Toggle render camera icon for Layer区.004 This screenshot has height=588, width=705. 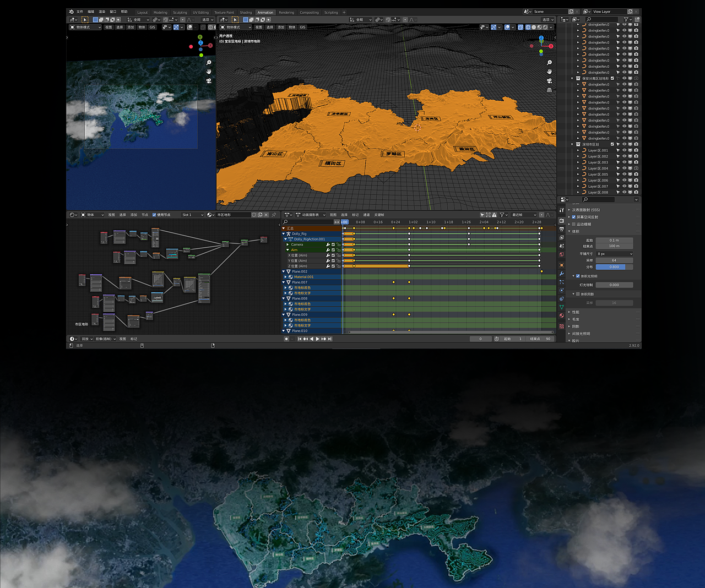636,168
